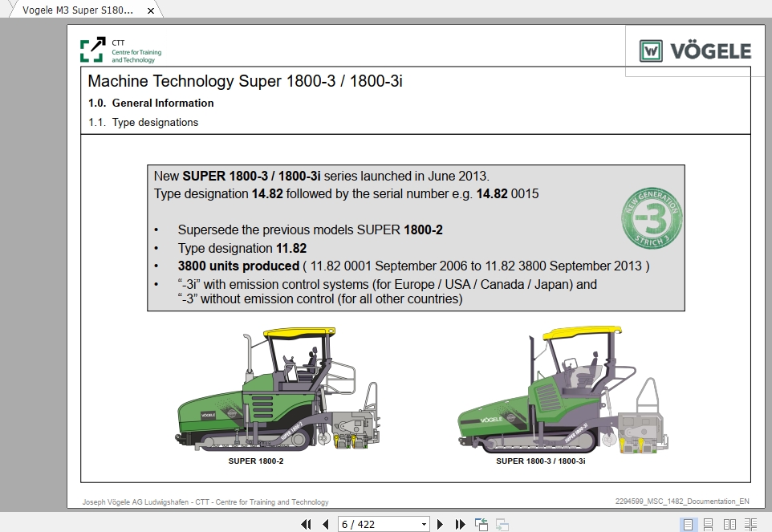Go to the previous page

tap(324, 524)
